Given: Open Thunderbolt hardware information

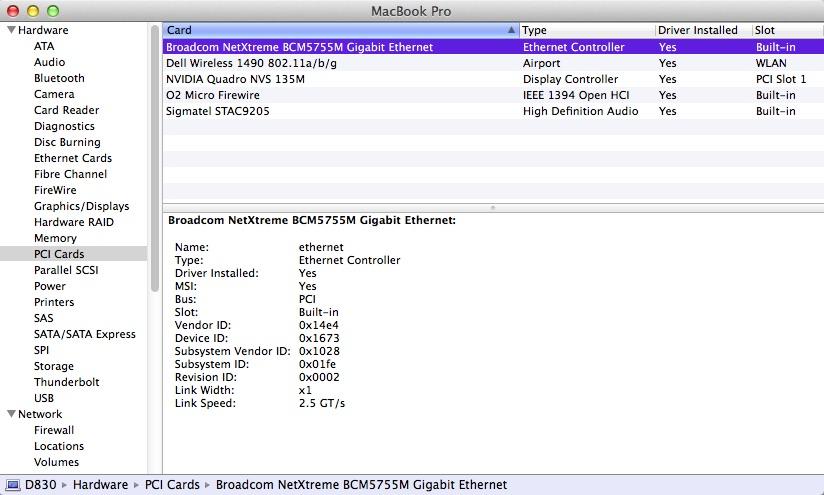Looking at the screenshot, I should click(x=67, y=382).
